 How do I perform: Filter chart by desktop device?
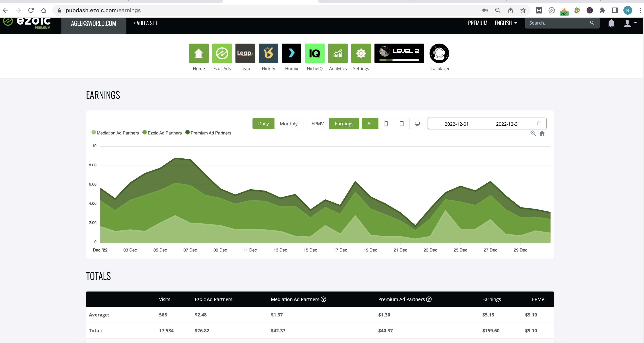coord(417,124)
